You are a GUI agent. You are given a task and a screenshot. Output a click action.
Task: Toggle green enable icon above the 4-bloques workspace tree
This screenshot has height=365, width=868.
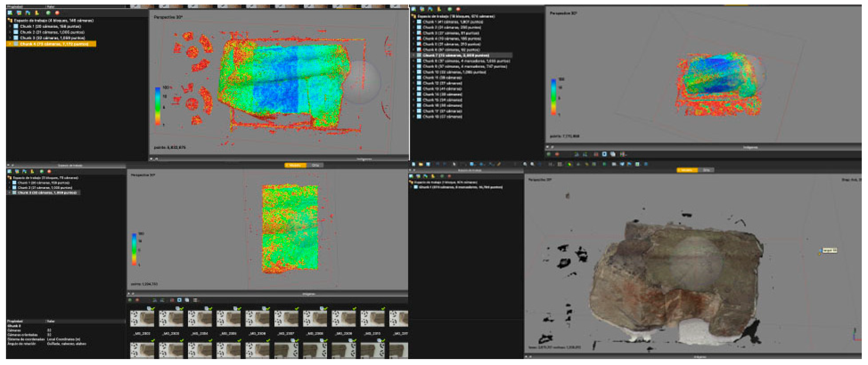[48, 13]
